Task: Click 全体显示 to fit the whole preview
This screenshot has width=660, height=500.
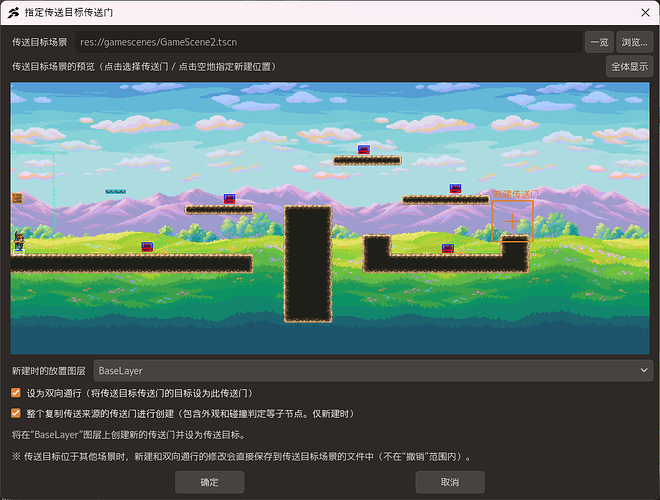Action: 629,66
